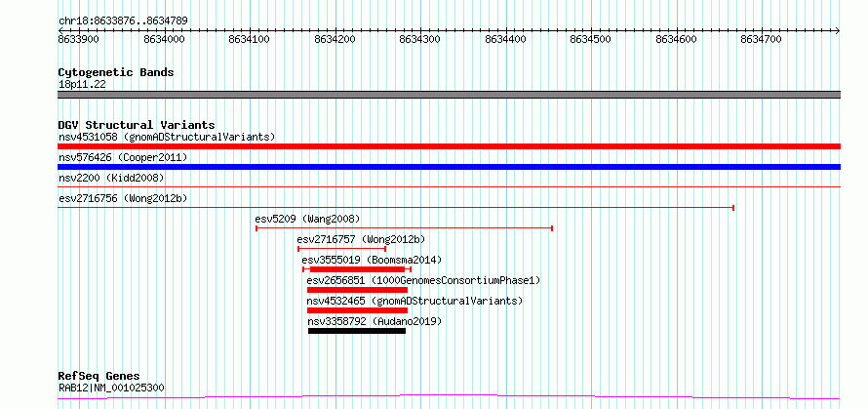Open the esv2656851 (1000GenomesConsortiumPhase1) label
This screenshot has width=868, height=409.
pyautogui.click(x=423, y=280)
